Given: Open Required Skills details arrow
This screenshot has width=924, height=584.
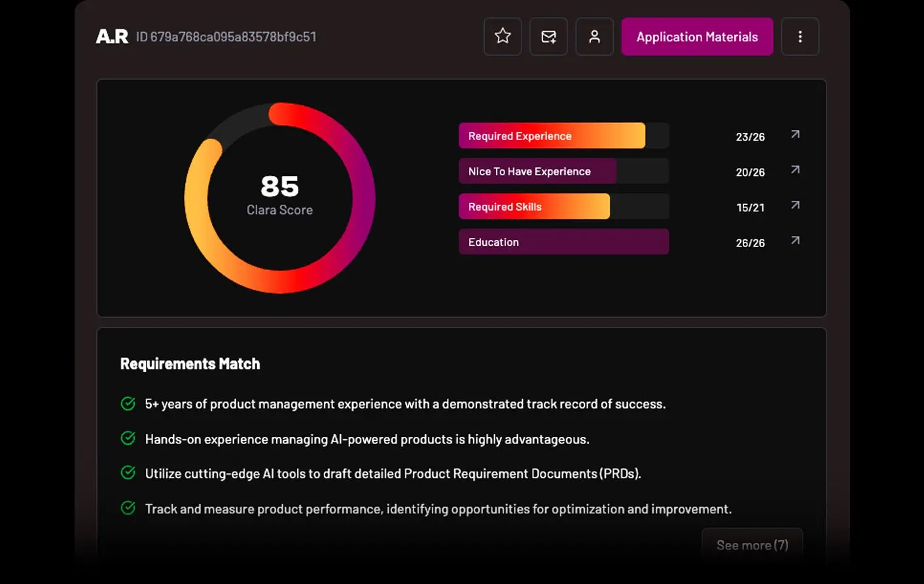Looking at the screenshot, I should click(x=795, y=205).
